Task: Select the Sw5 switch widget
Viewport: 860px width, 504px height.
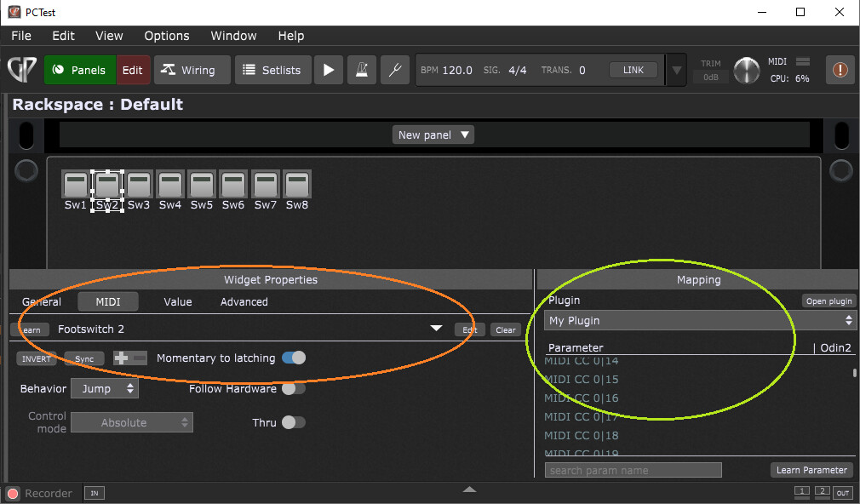Action: coord(202,184)
